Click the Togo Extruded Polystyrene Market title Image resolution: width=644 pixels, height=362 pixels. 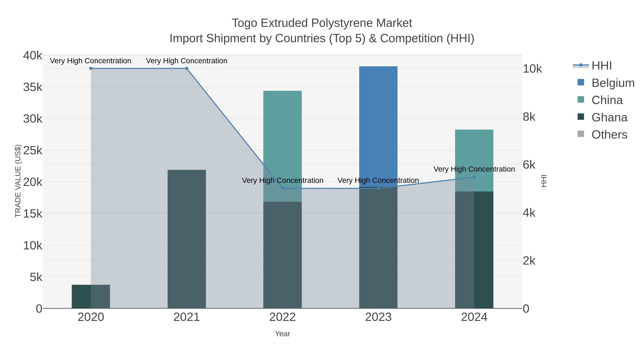(x=322, y=23)
